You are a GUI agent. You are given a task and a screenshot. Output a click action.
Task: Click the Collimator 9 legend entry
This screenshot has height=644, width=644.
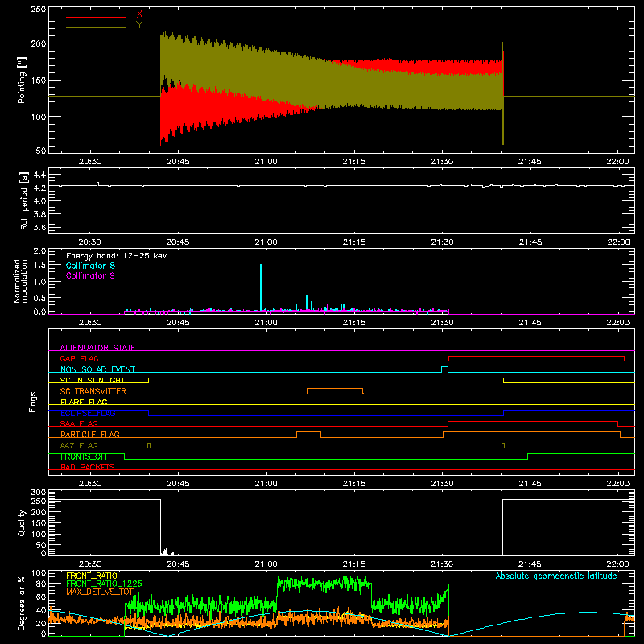(90, 275)
